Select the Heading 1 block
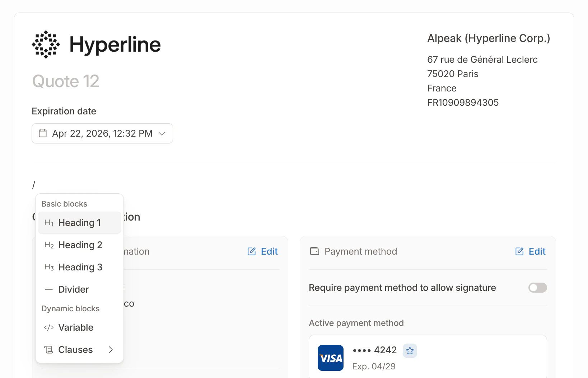The height and width of the screenshot is (378, 588). (79, 223)
